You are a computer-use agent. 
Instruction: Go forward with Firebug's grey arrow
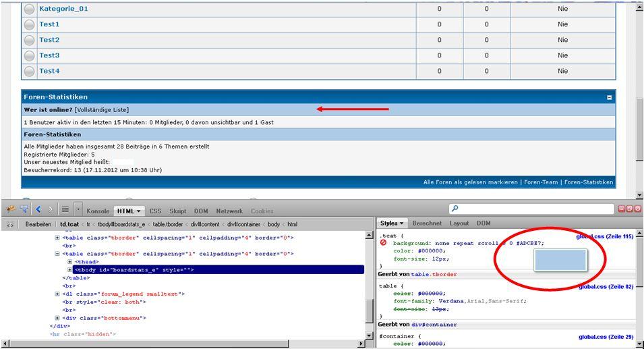(51, 209)
